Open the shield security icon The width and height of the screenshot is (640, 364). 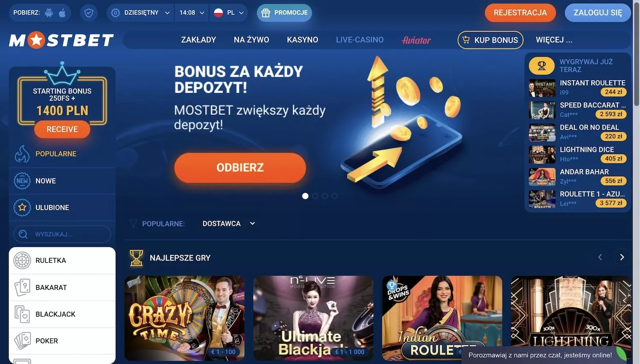89,13
